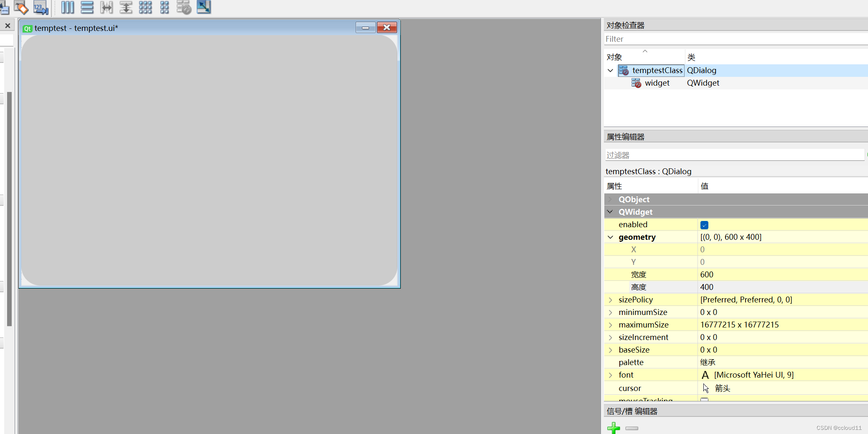Apply Lay Out Vertically from toolbar
Screen dimensions: 868x434
(87, 8)
